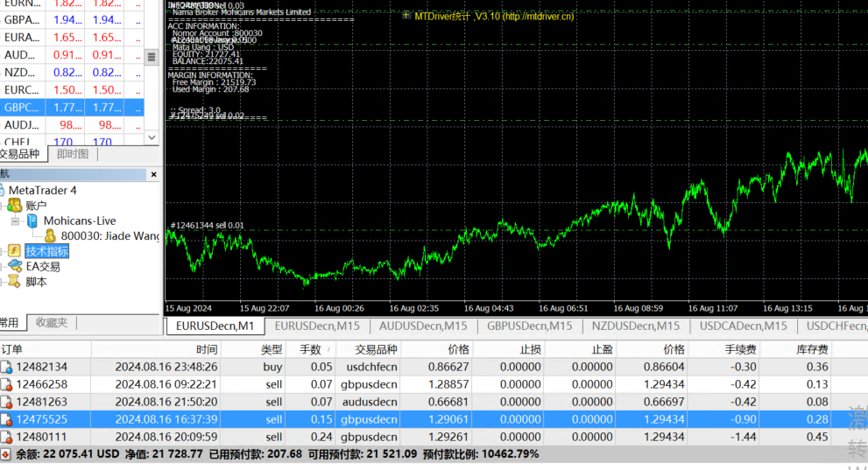Viewport: 868px width, 470px height.
Task: Click the 脚本 scripts icon
Action: point(15,282)
